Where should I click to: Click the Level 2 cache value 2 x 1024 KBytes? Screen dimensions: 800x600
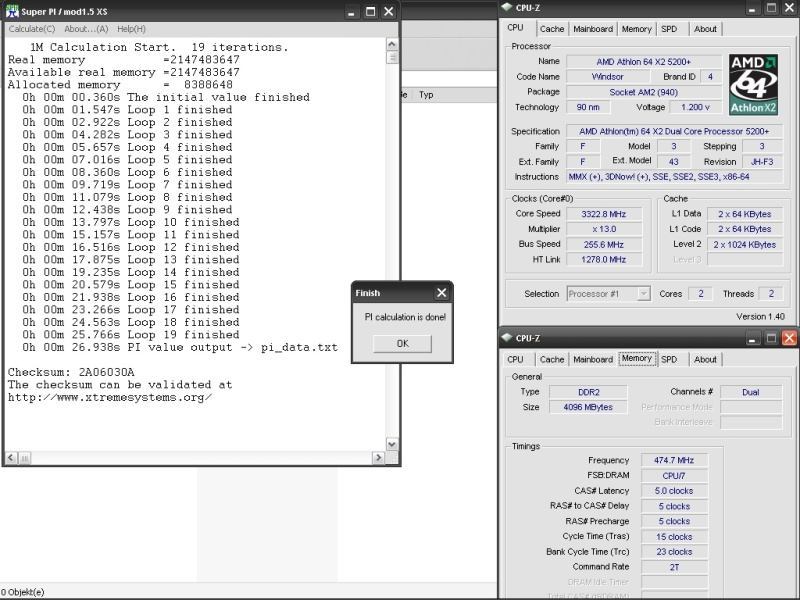(744, 245)
